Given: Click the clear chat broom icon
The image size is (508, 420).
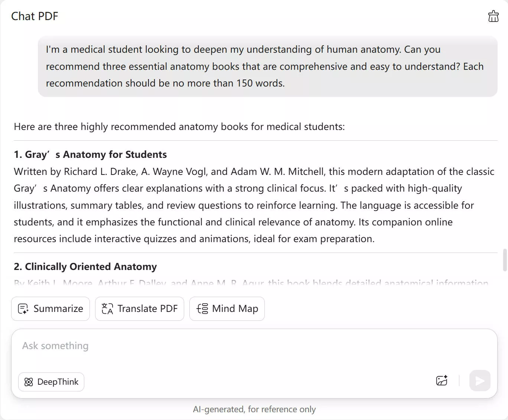Looking at the screenshot, I should [493, 16].
